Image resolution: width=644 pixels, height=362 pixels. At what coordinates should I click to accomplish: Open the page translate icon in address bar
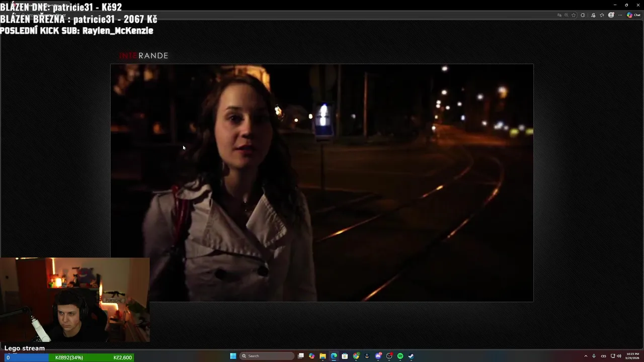click(x=559, y=15)
